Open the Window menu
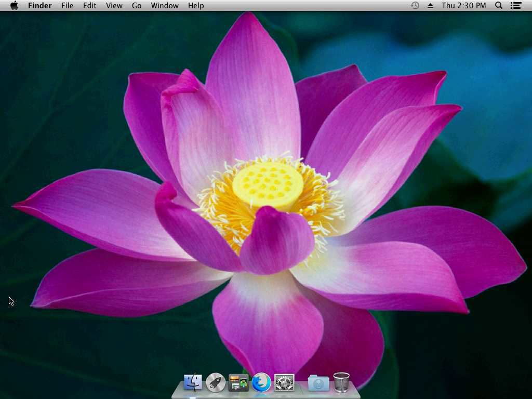 tap(164, 6)
